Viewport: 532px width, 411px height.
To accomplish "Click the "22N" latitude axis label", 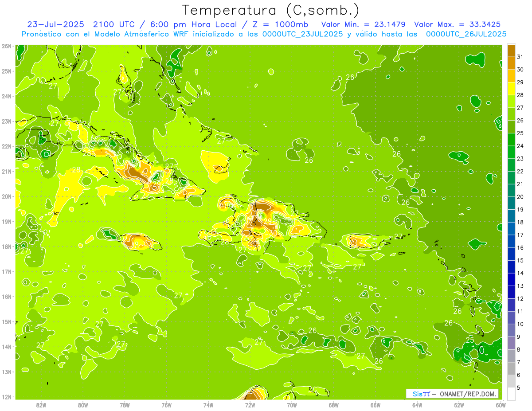I will 6,146.
